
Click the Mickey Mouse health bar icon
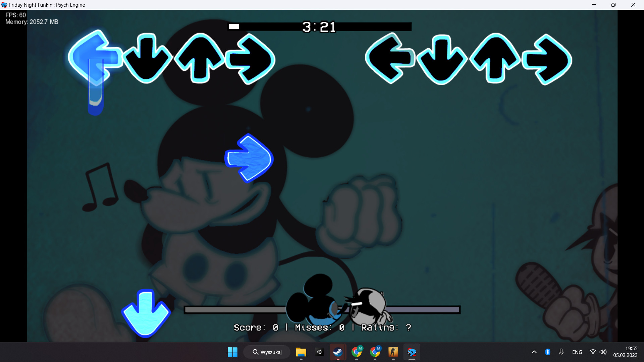click(x=315, y=299)
